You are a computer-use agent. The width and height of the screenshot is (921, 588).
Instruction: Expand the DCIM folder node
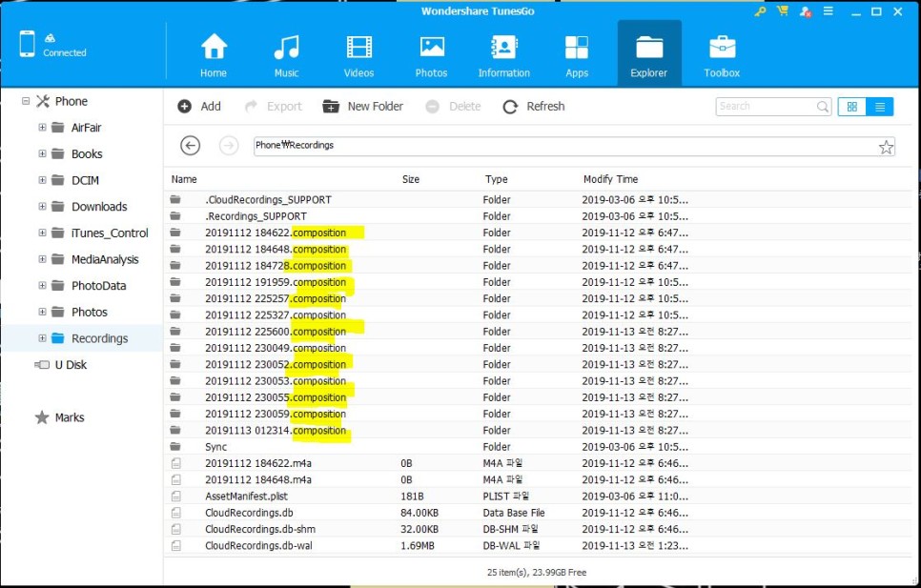[42, 180]
